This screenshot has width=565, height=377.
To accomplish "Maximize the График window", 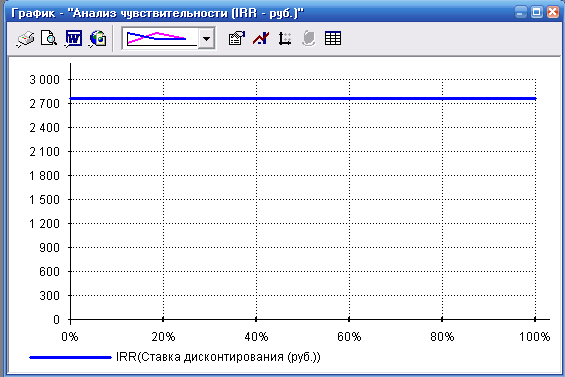I will click(537, 13).
